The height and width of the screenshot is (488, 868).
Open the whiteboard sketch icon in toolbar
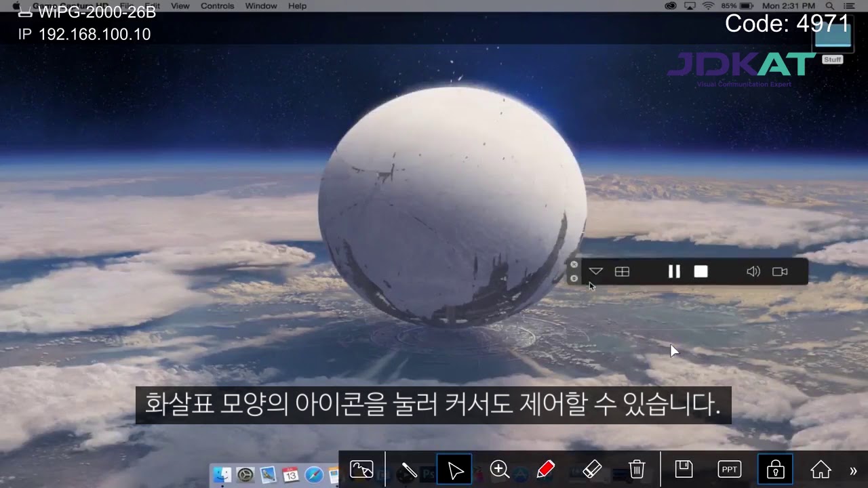(361, 469)
